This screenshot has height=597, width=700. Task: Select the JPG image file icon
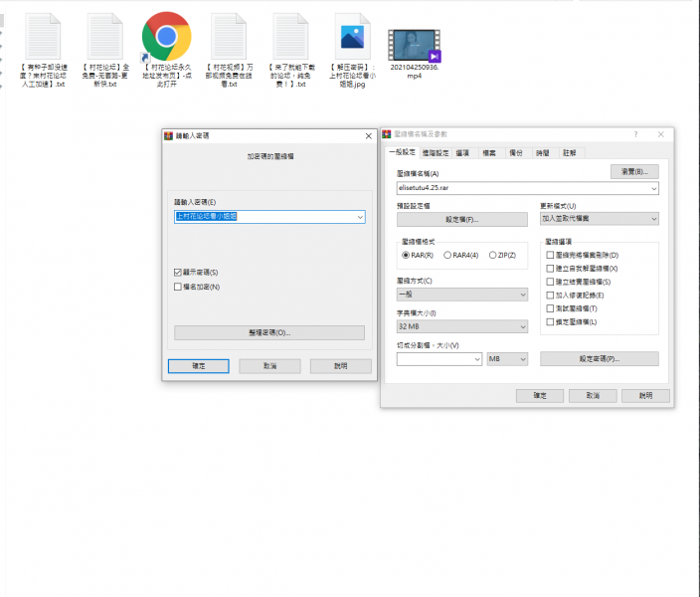pyautogui.click(x=353, y=37)
